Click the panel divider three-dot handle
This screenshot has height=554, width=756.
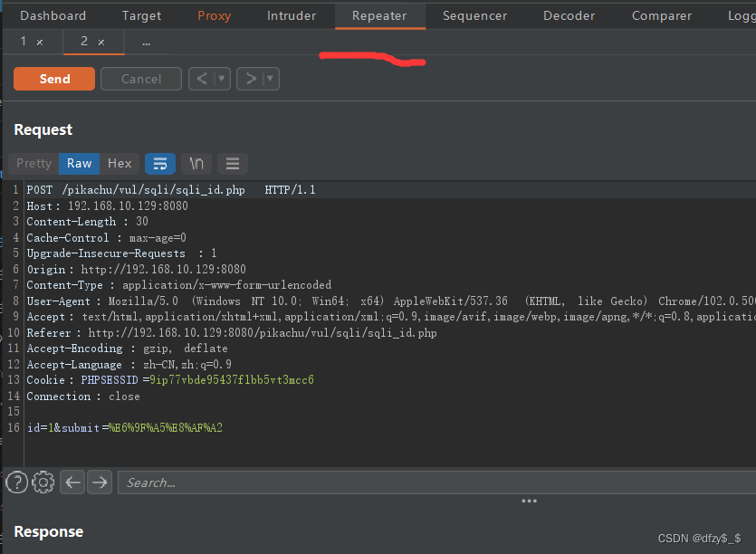coord(530,501)
